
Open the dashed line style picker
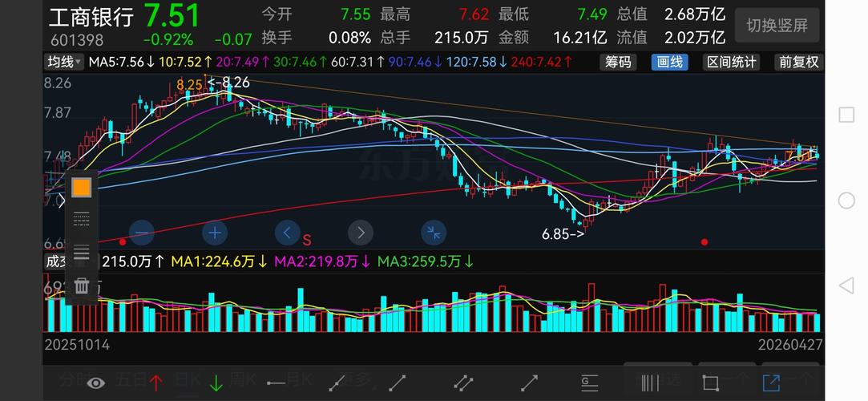[82, 219]
